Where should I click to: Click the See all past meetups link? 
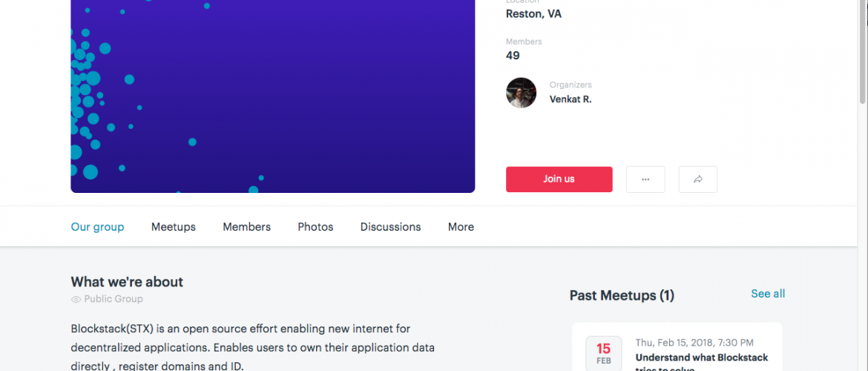pyautogui.click(x=768, y=294)
